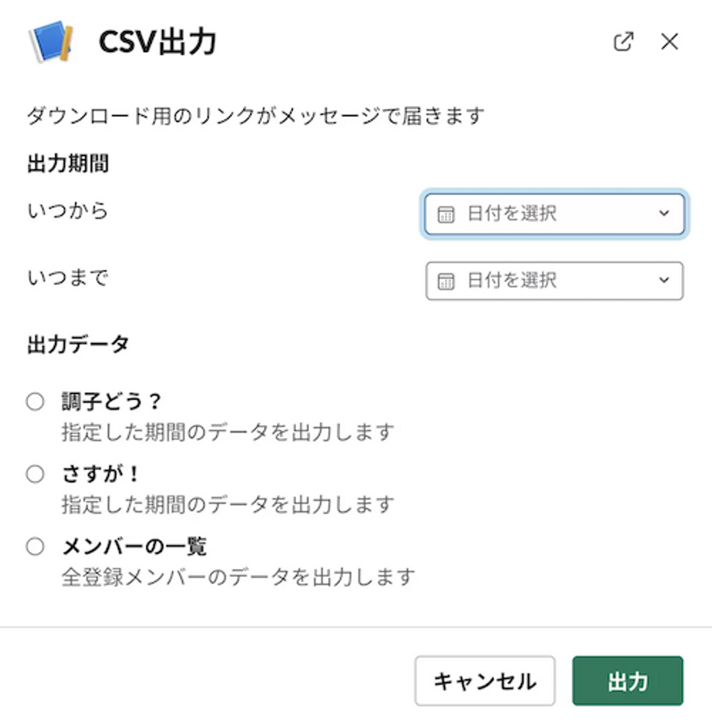Image resolution: width=712 pixels, height=728 pixels.
Task: Click the さすが！ option label
Action: click(x=100, y=474)
